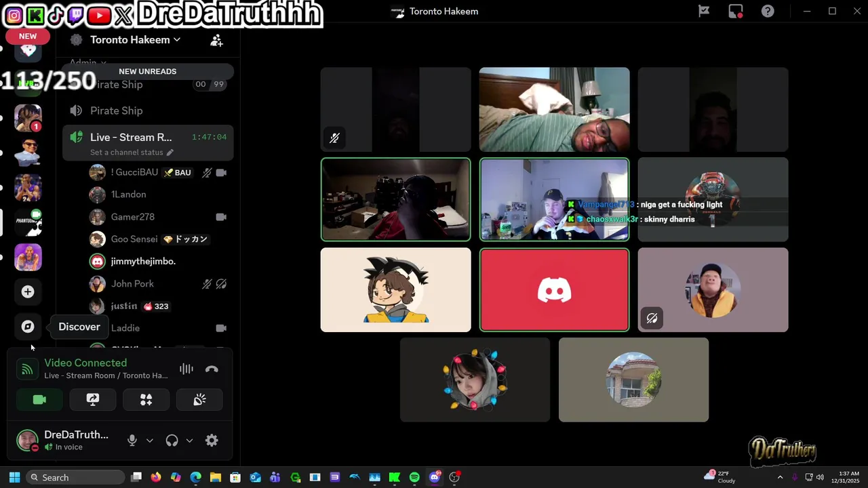Open purple Kobe server icon

tap(28, 257)
